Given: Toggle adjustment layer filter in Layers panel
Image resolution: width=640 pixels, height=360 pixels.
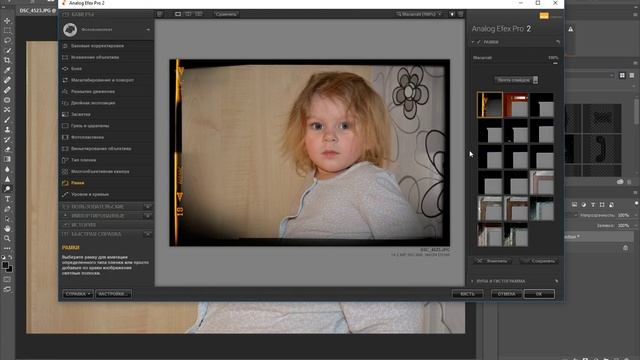Looking at the screenshot, I should coord(584,204).
